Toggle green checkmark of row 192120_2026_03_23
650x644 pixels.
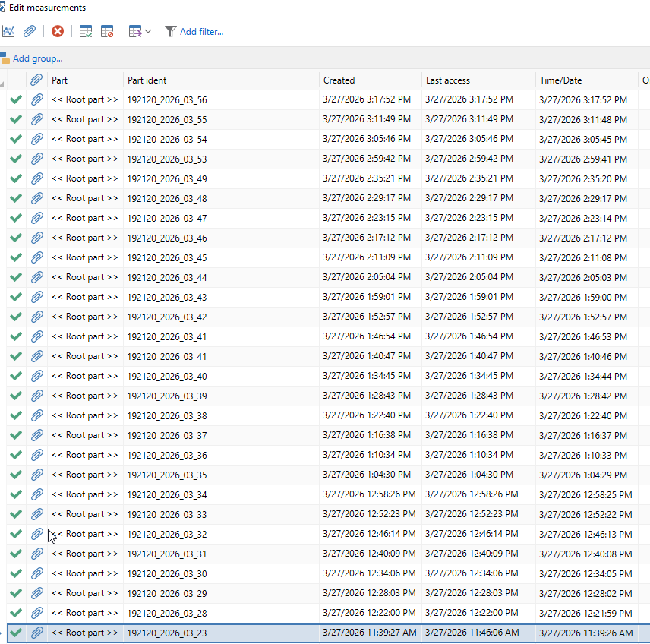[x=15, y=633]
